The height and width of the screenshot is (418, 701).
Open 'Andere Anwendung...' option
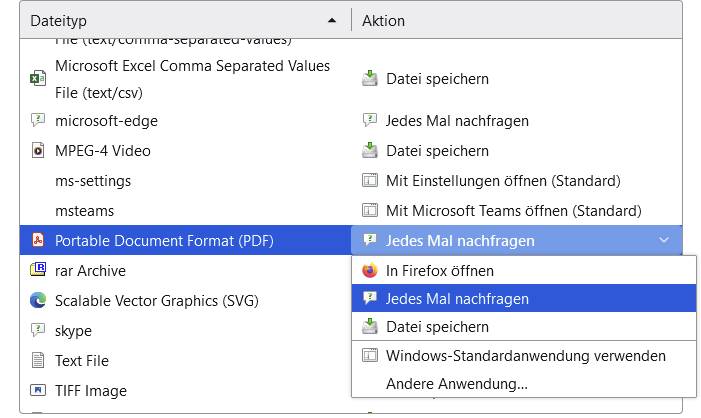(456, 383)
